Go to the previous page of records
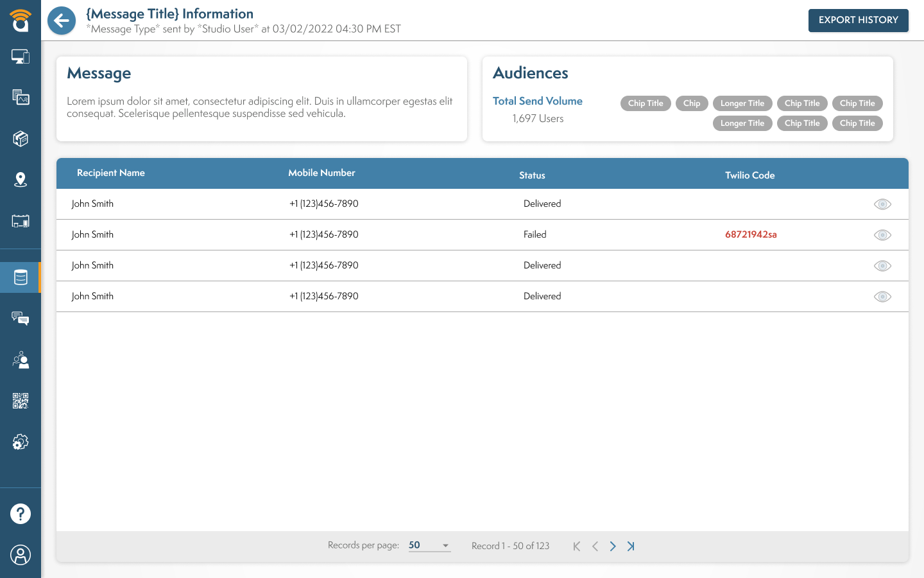Image resolution: width=924 pixels, height=578 pixels. (595, 547)
